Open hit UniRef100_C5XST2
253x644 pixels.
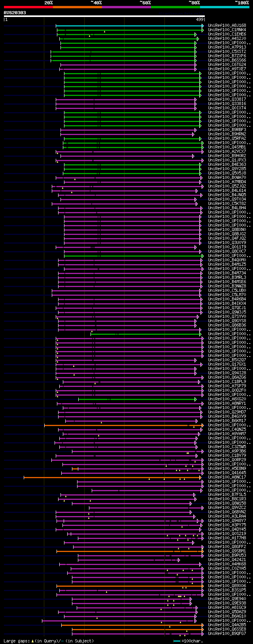pyautogui.click(x=227, y=51)
